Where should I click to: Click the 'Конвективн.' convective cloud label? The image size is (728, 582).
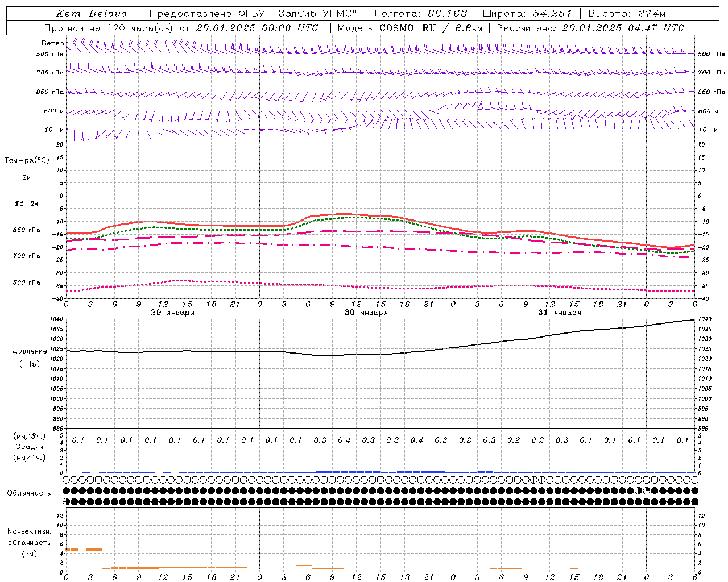coord(30,531)
